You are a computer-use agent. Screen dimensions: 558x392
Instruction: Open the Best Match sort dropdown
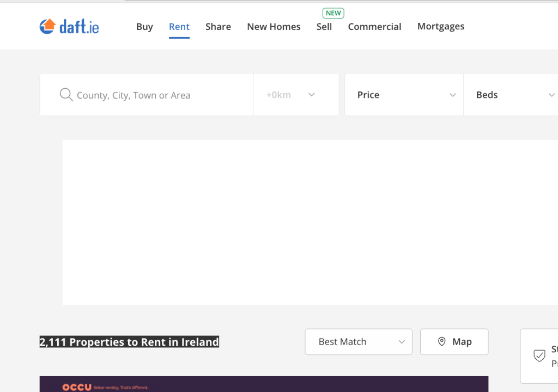[359, 342]
